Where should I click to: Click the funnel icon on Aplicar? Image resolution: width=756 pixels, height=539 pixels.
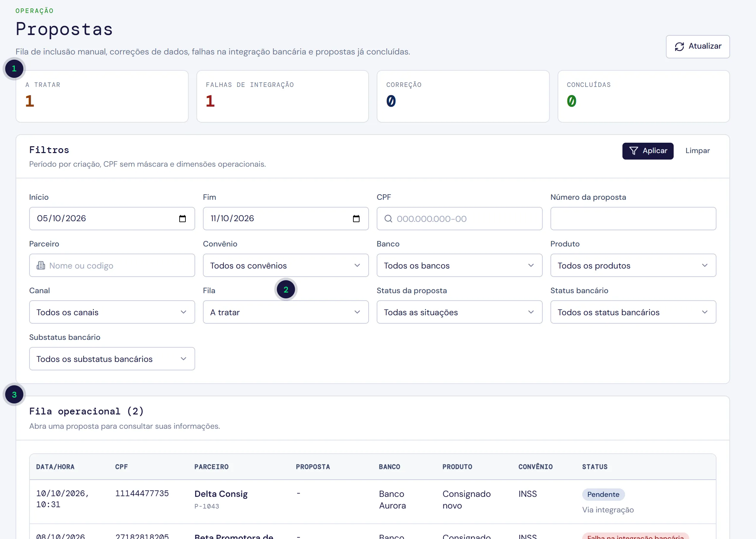(633, 151)
